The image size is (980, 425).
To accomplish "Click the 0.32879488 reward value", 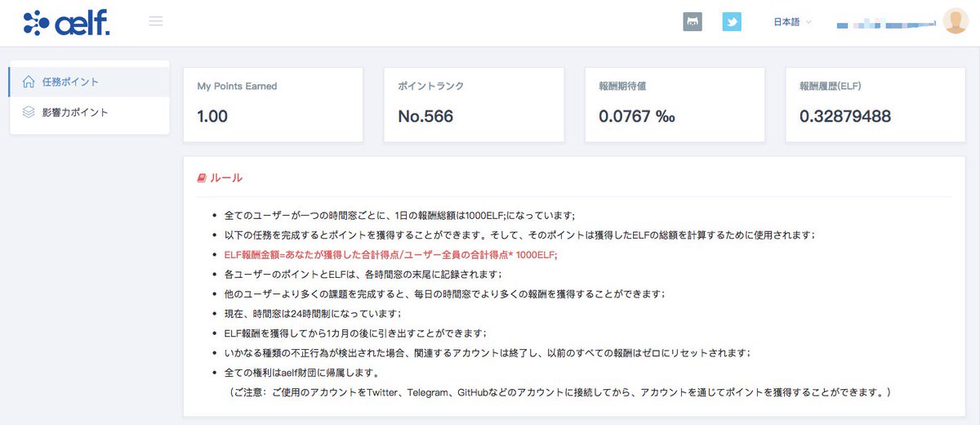I will point(845,116).
